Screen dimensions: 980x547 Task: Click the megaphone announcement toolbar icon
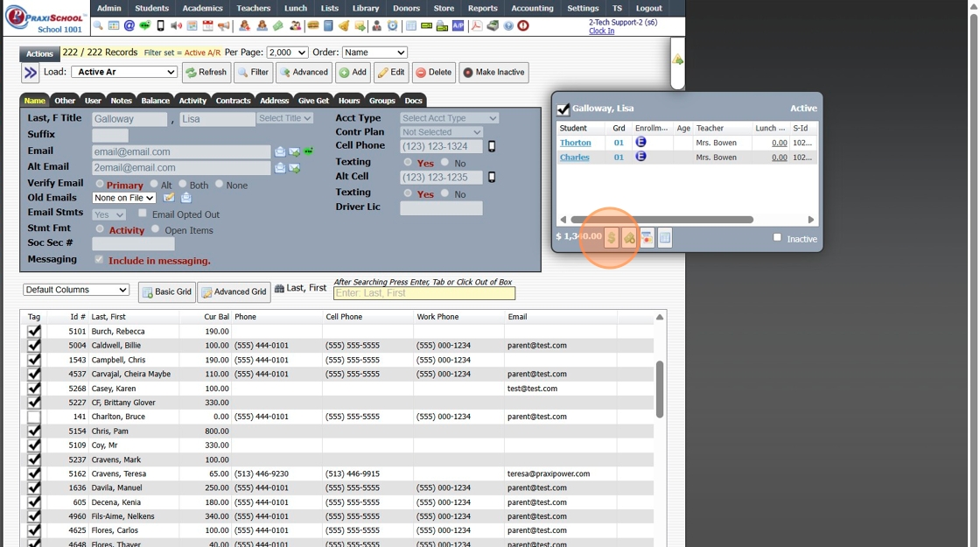223,26
